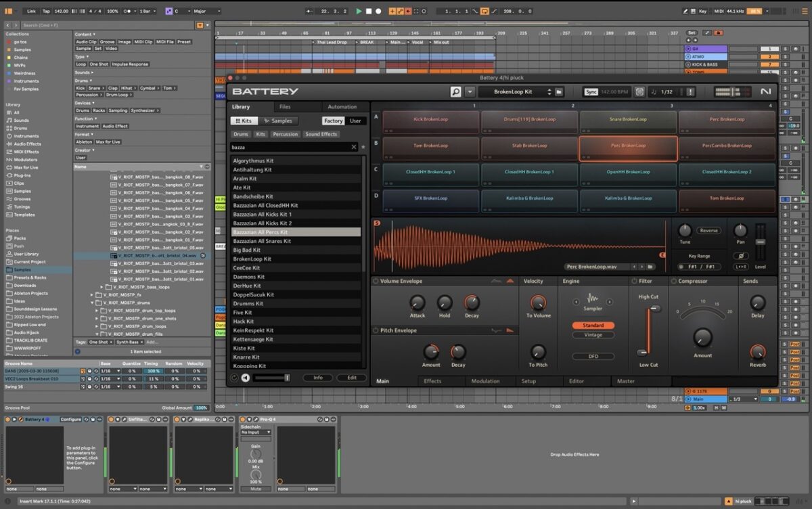Enable the Compressor module toggle
The image size is (812, 509).
[x=674, y=281]
